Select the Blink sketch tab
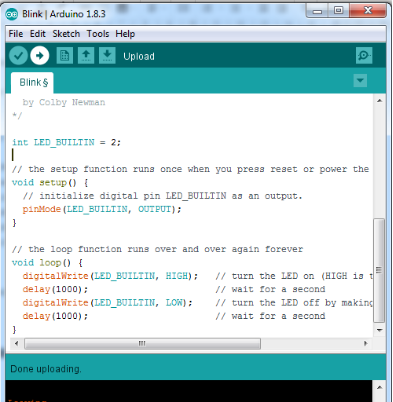This screenshot has height=402, width=393. click(x=32, y=83)
